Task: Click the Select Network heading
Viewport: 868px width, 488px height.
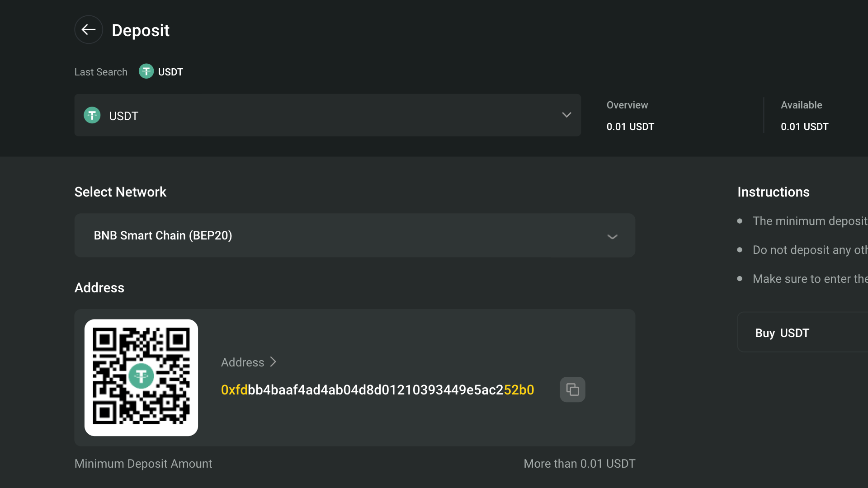Action: point(120,192)
